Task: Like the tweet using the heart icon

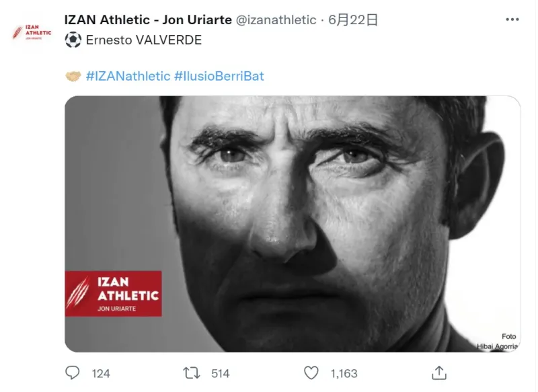Action: point(311,373)
